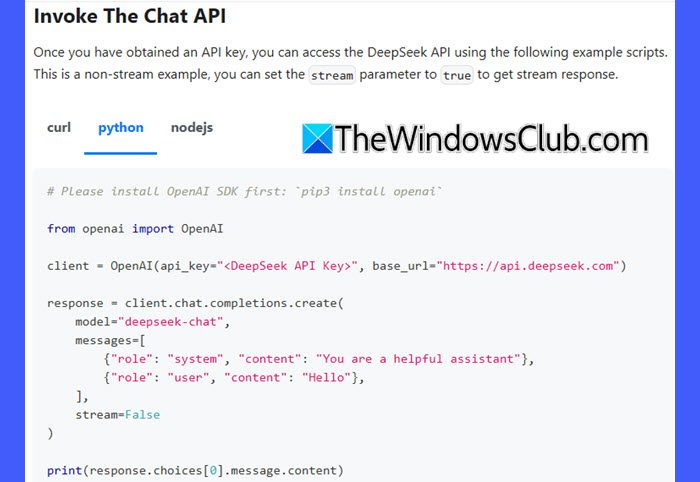Click the 'from openai import OpenAI' line
The width and height of the screenshot is (700, 482).
135,229
